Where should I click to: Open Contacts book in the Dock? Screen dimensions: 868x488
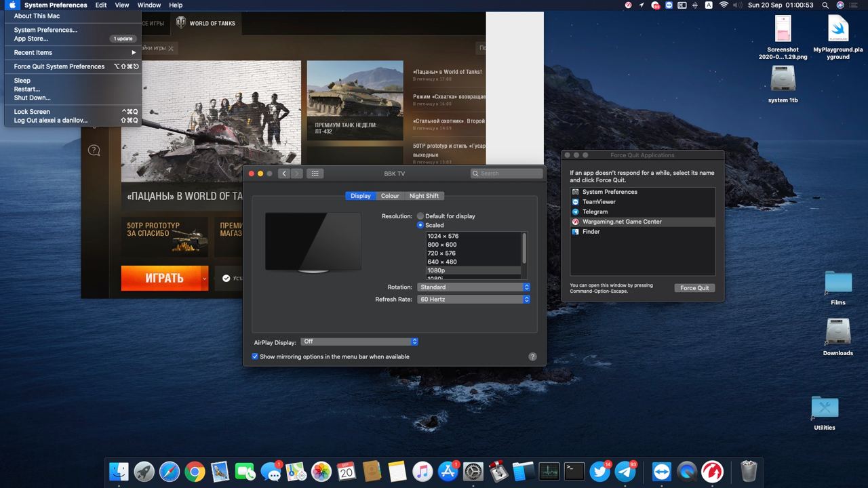click(372, 471)
